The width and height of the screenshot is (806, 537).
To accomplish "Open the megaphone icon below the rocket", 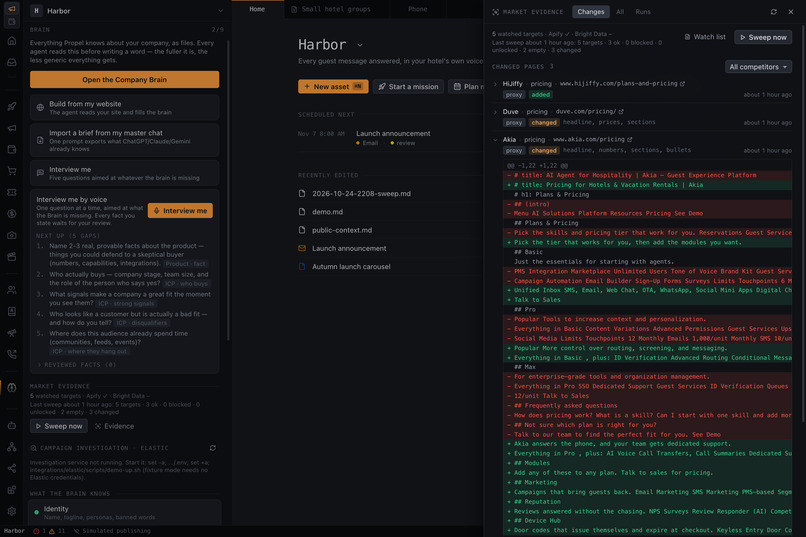I will point(12,128).
